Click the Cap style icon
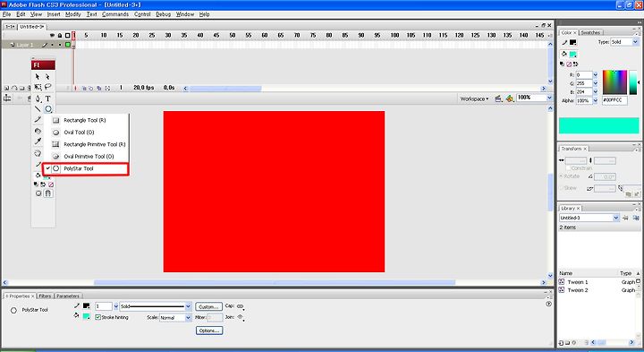The image size is (644, 352). tap(241, 306)
